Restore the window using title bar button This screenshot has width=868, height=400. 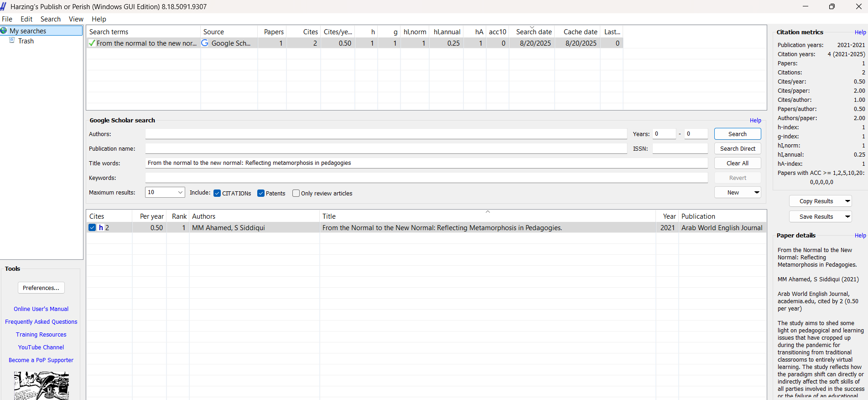click(x=832, y=6)
